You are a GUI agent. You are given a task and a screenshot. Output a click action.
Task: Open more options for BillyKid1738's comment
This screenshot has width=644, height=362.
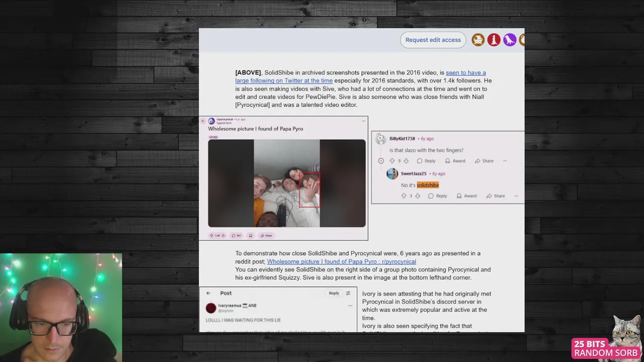505,161
